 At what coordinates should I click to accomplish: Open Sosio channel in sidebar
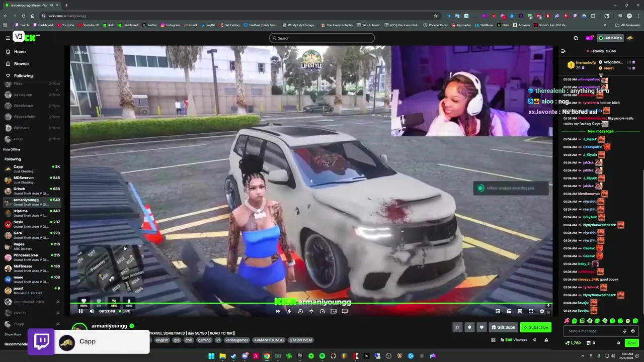point(32,224)
